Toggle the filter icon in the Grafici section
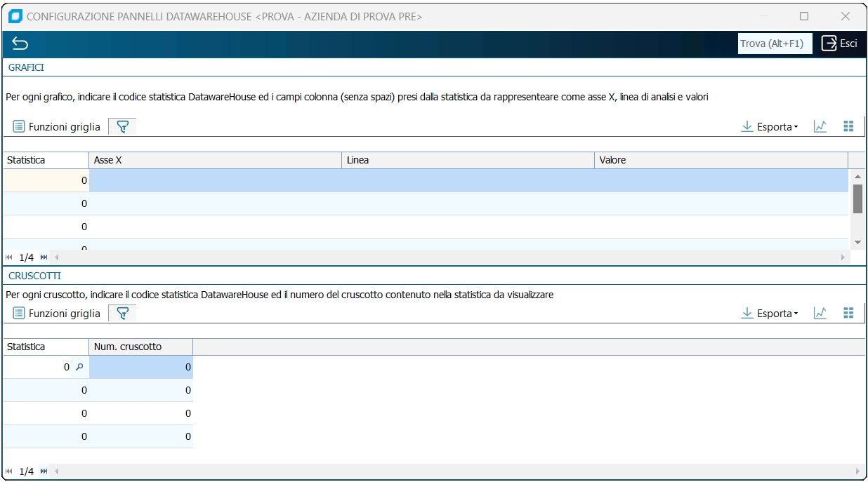The height and width of the screenshot is (482, 868). pos(122,127)
